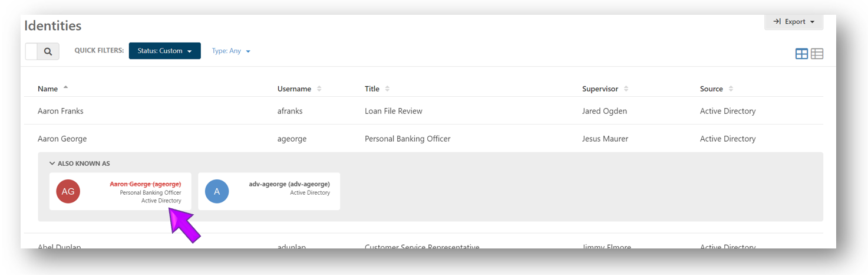The width and height of the screenshot is (868, 275).
Task: Select the struck-through Aaron George alias card
Action: (120, 191)
